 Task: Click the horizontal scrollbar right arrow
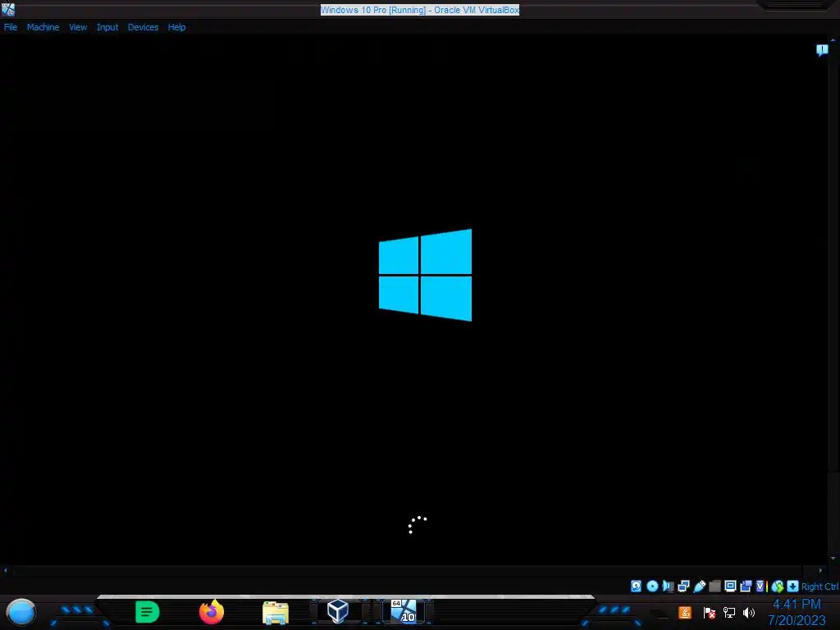[820, 571]
